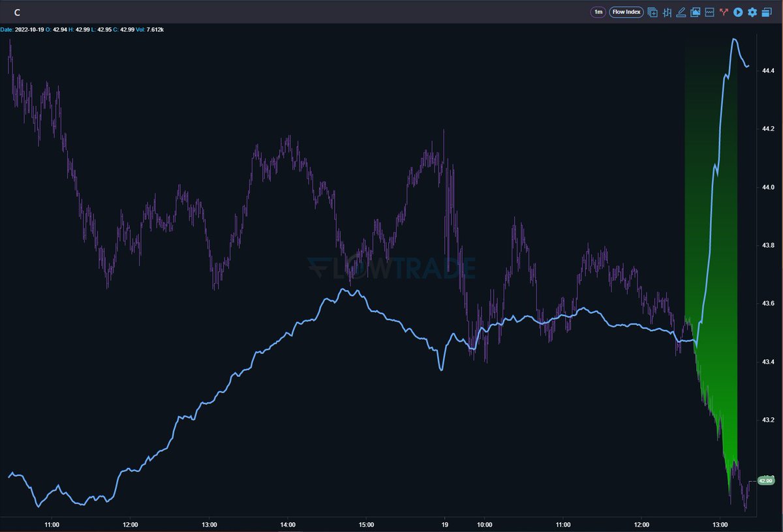Click the 15:00 time axis label
The image size is (783, 532).
point(367,524)
